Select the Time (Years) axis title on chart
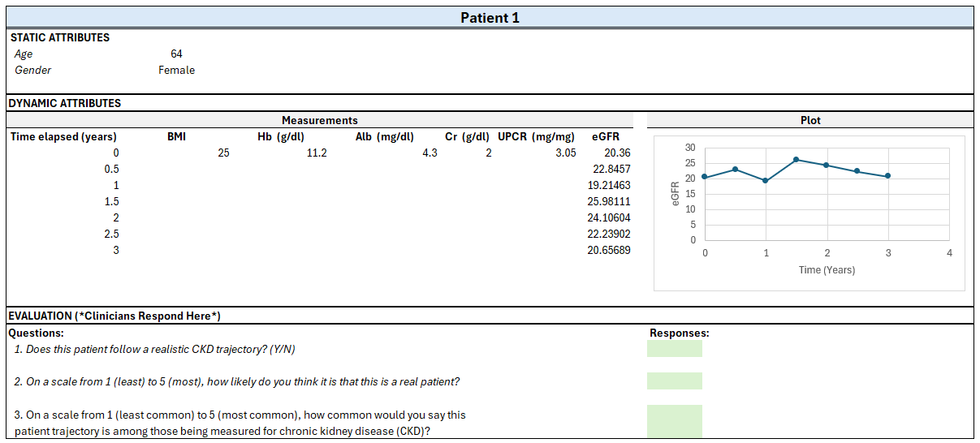This screenshot has width=980, height=443. pos(827,269)
